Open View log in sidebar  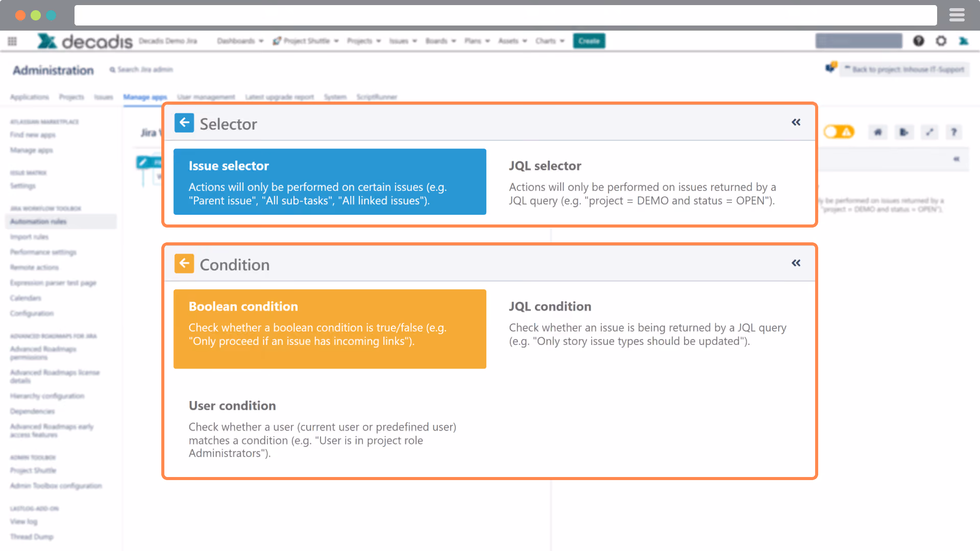(x=23, y=521)
